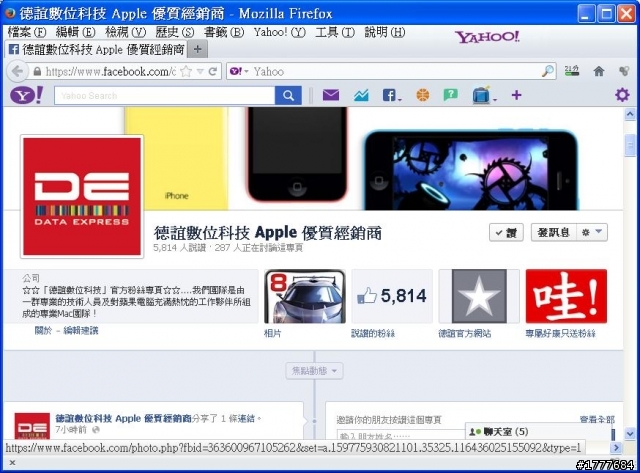Open the Yahoo Mail envelope icon

pos(331,95)
